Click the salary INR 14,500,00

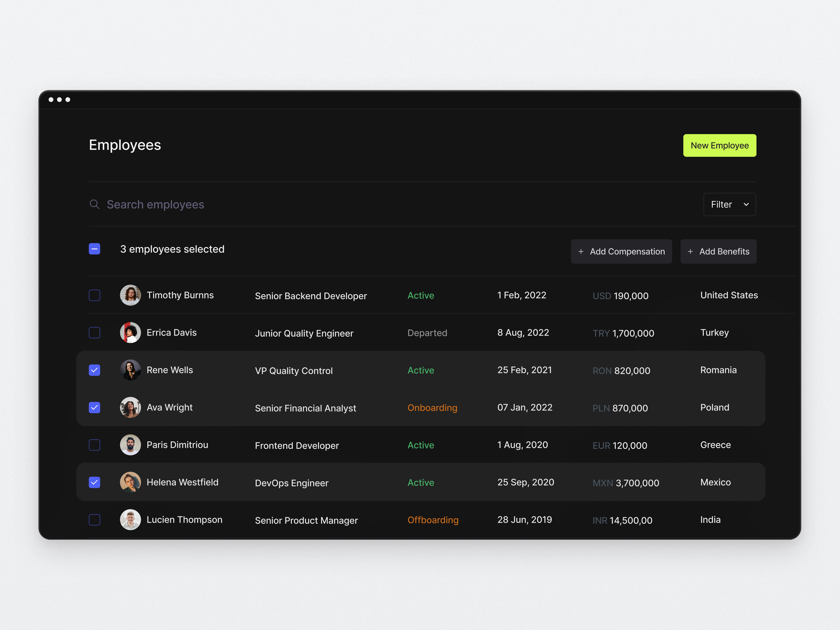click(x=622, y=520)
